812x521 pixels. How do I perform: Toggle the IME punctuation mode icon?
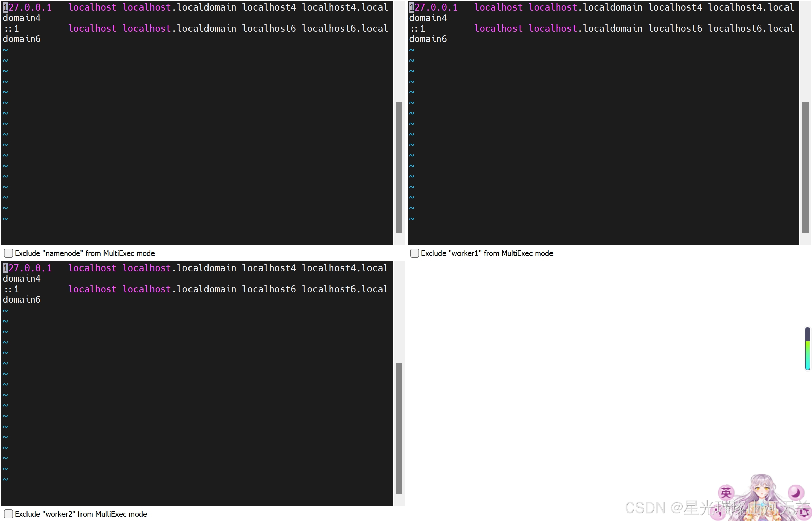(x=718, y=512)
